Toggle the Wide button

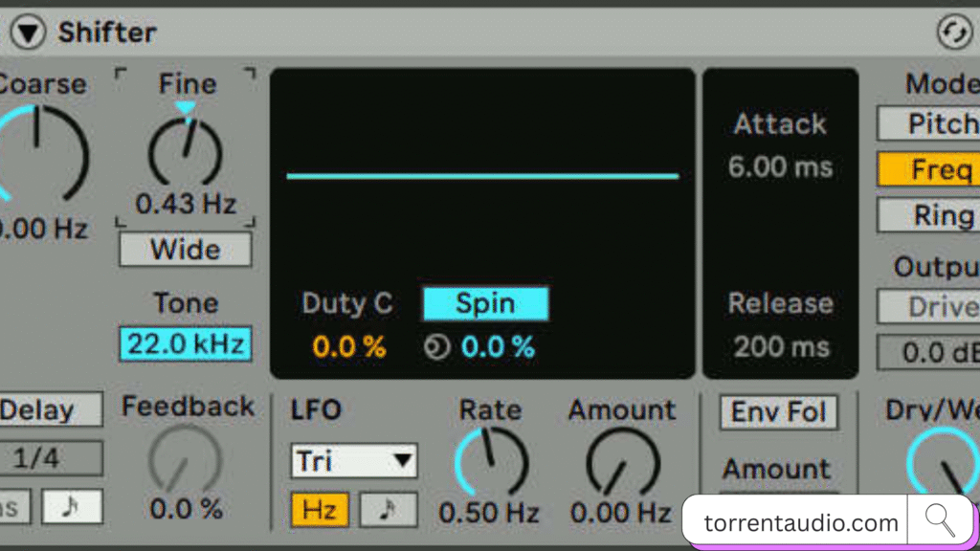(186, 250)
